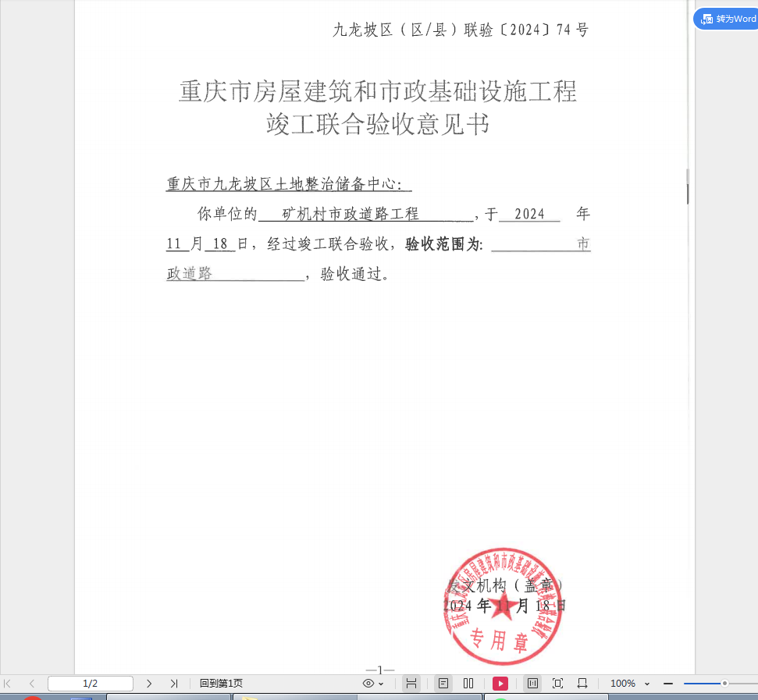Image resolution: width=758 pixels, height=700 pixels.
Task: Open the eye mode dropdown arrow
Action: coord(382,684)
